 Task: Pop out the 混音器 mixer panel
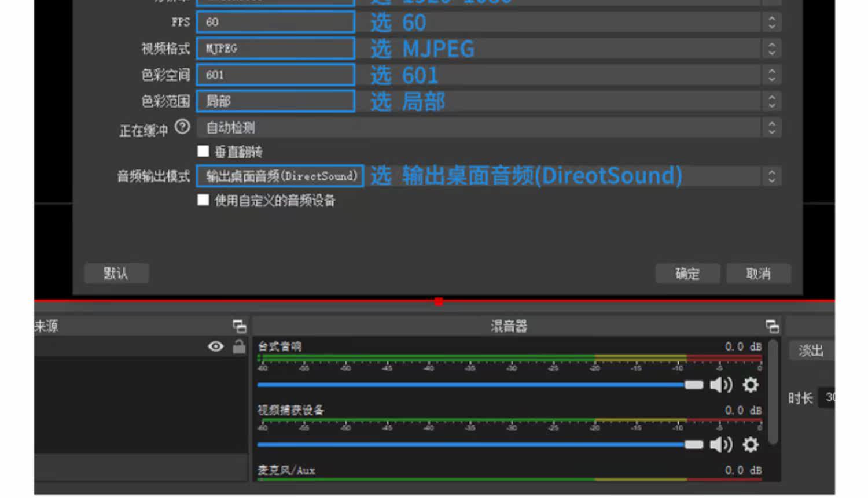click(x=772, y=326)
